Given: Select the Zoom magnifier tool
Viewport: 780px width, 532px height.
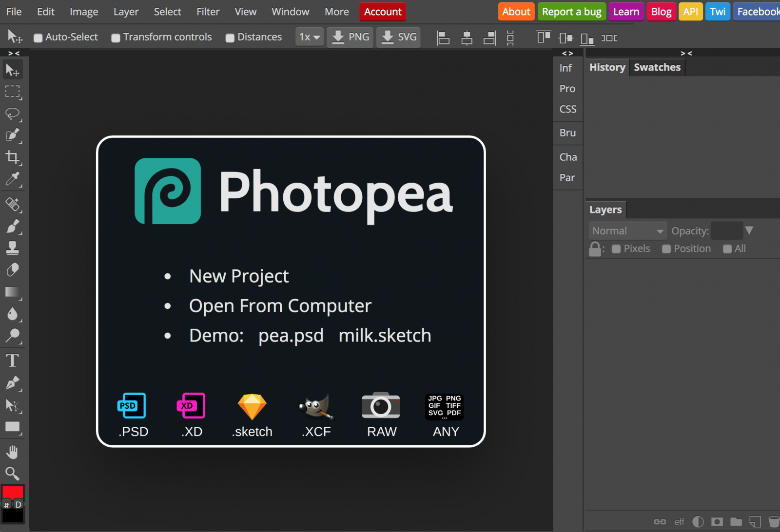Looking at the screenshot, I should pyautogui.click(x=13, y=474).
